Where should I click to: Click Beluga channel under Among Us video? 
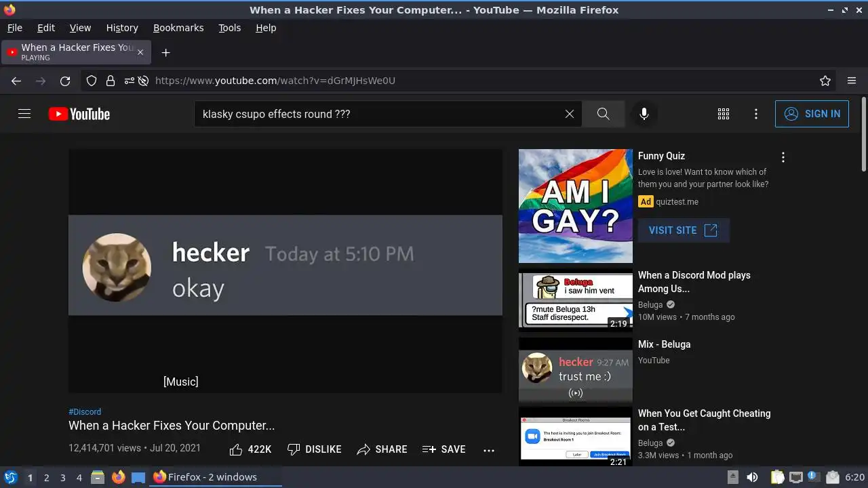650,305
